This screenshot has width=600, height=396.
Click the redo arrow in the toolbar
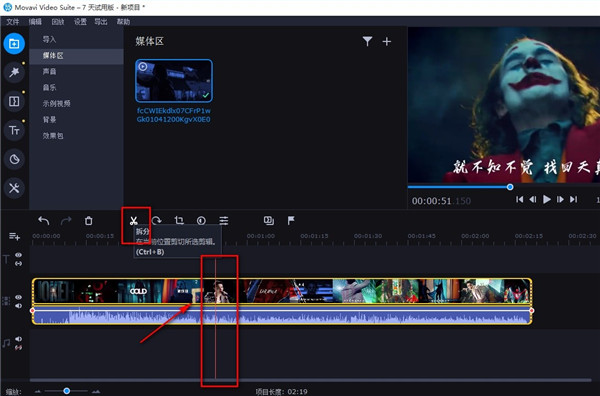click(66, 221)
